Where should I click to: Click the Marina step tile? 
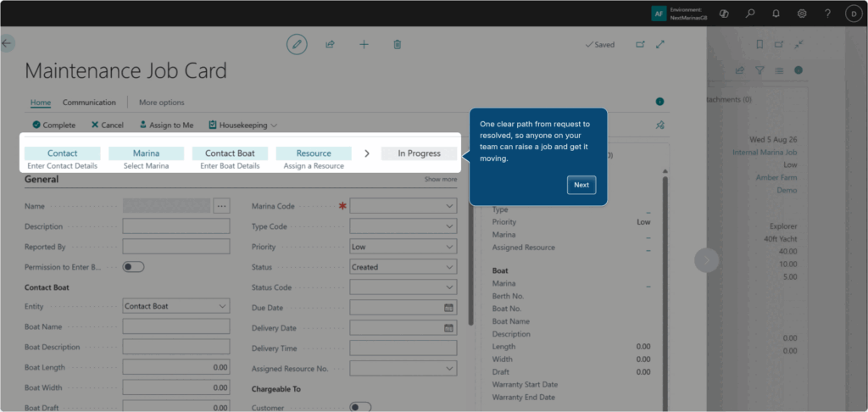[146, 153]
